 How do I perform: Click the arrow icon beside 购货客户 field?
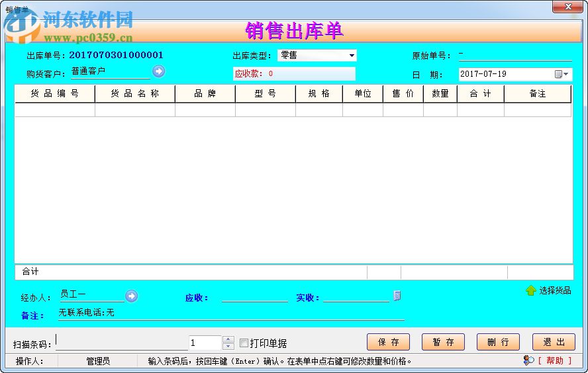click(x=159, y=71)
